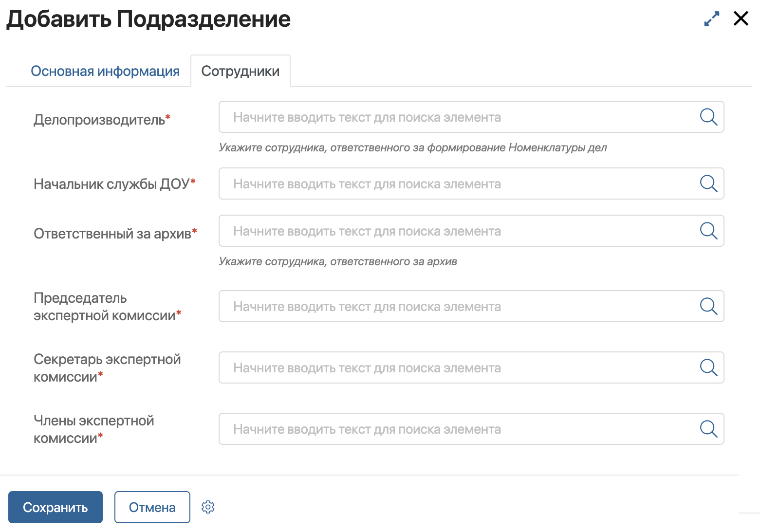The image size is (760, 532).
Task: Close the Добавить Подразделение dialog
Action: pyautogui.click(x=741, y=19)
